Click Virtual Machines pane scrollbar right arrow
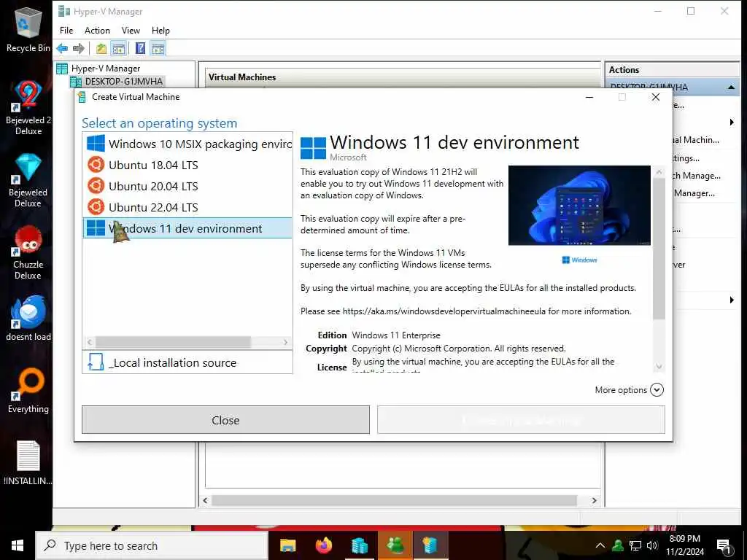The height and width of the screenshot is (560, 747). pos(594,500)
